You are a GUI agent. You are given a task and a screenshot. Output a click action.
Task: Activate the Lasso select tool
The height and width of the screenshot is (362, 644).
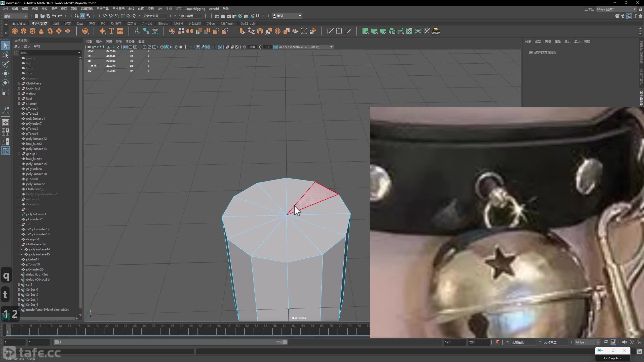coord(6,55)
